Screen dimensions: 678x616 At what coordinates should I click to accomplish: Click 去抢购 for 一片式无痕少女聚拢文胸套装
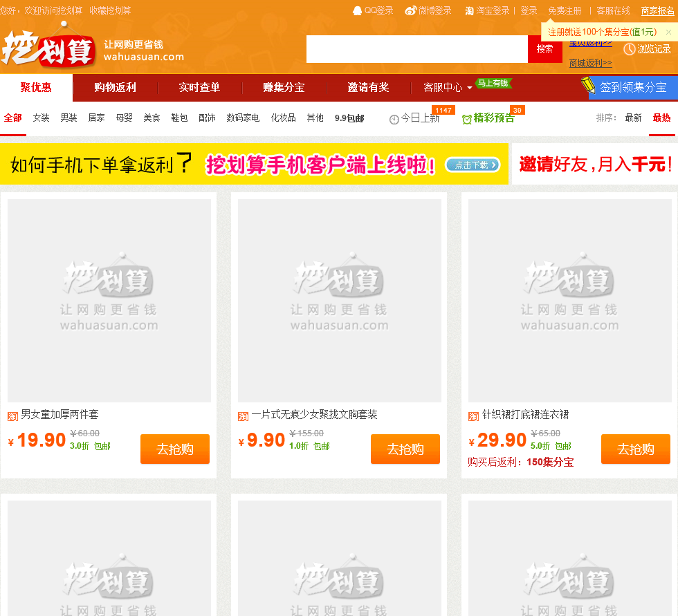click(x=405, y=449)
